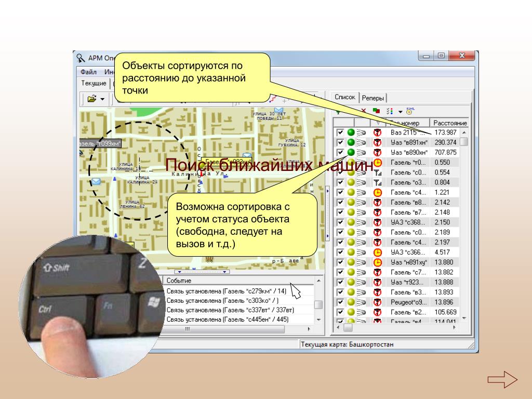Uncheck the Ваз 2115 checkbox

[340, 132]
